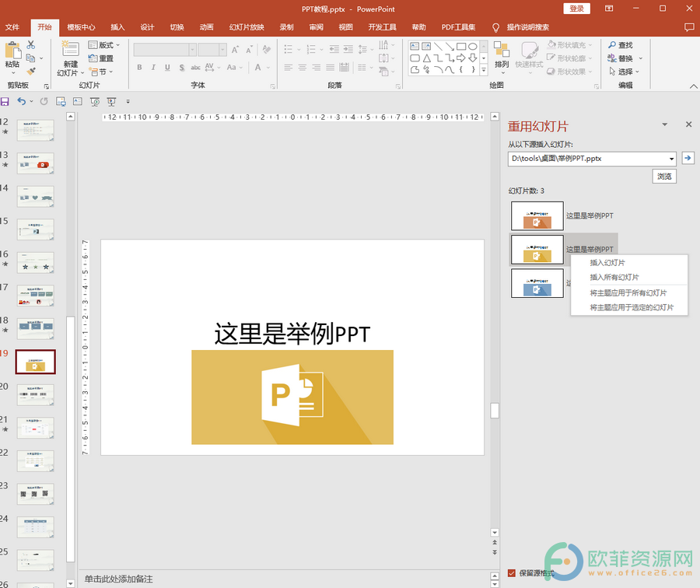
Task: Collapse the ribbon with chevron
Action: pos(693,86)
